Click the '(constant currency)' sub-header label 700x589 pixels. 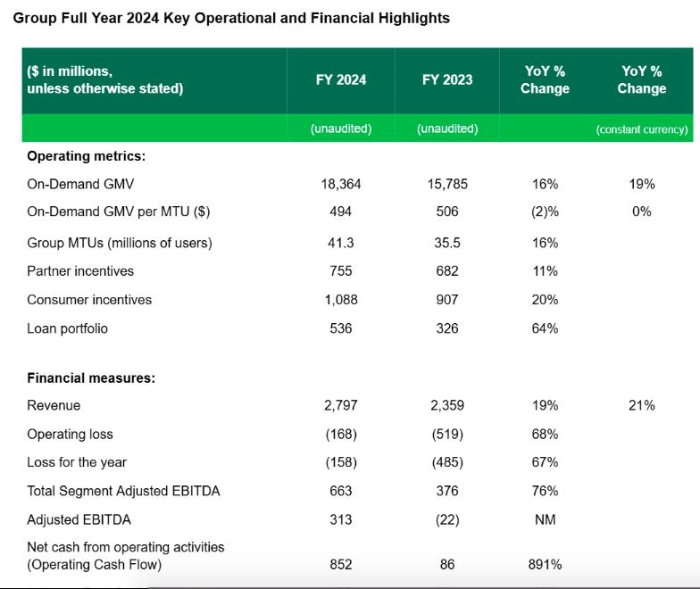(641, 129)
